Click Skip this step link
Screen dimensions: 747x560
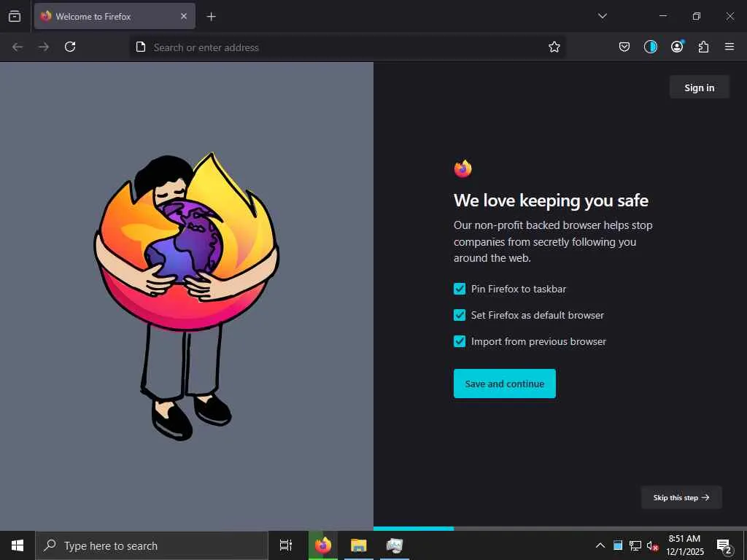(681, 497)
